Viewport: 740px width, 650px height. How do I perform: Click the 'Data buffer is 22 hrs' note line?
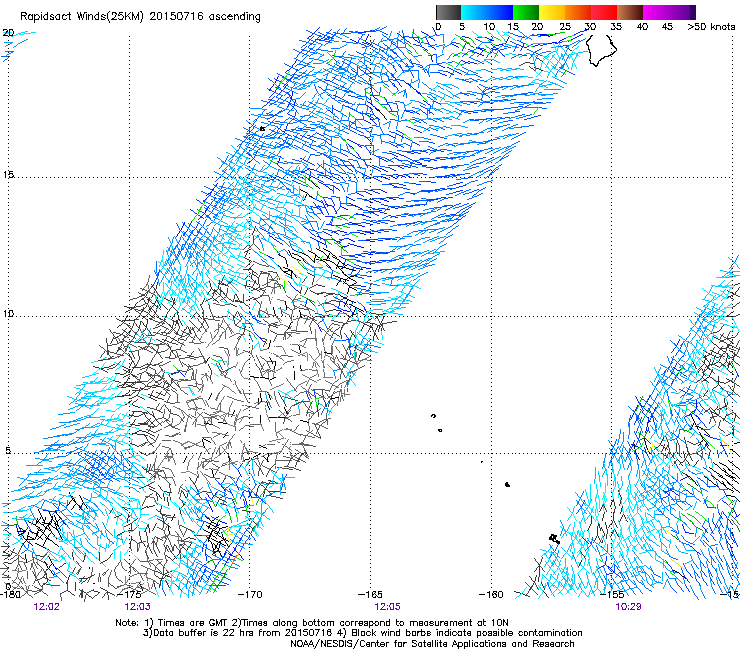tap(363, 633)
